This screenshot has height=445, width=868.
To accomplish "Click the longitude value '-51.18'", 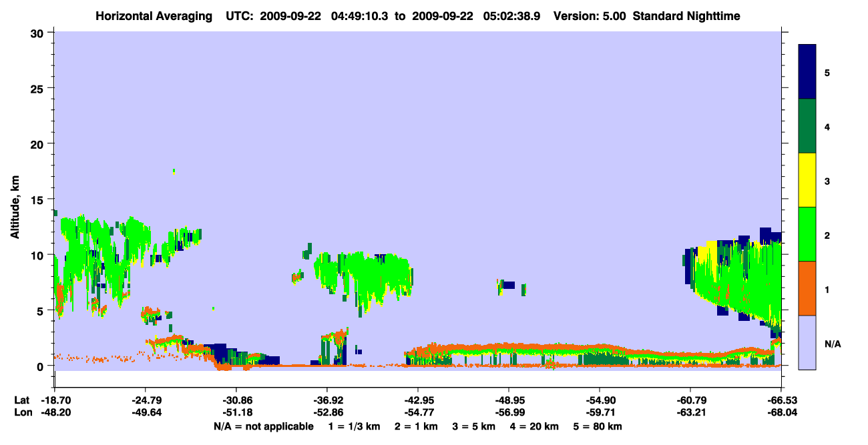I will (x=236, y=412).
